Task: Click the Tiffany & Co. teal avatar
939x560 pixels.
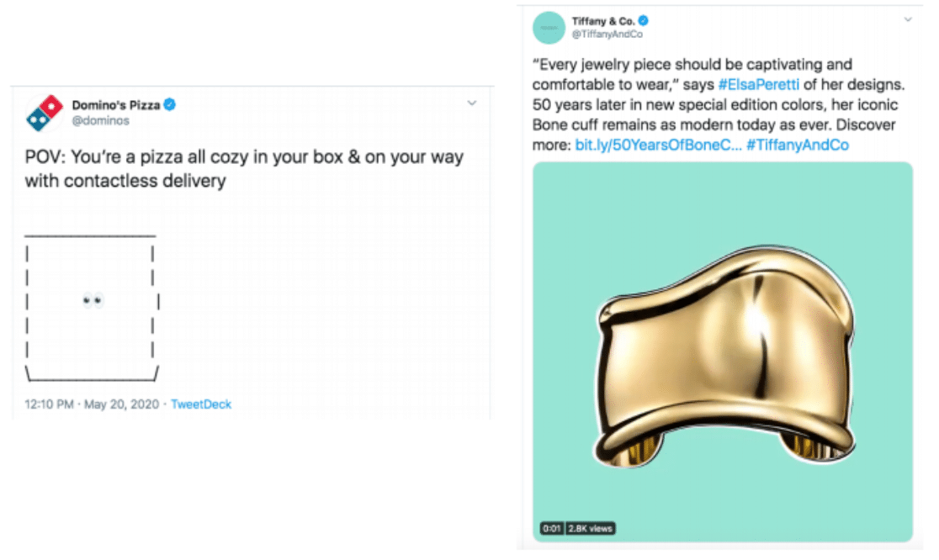Action: [549, 28]
